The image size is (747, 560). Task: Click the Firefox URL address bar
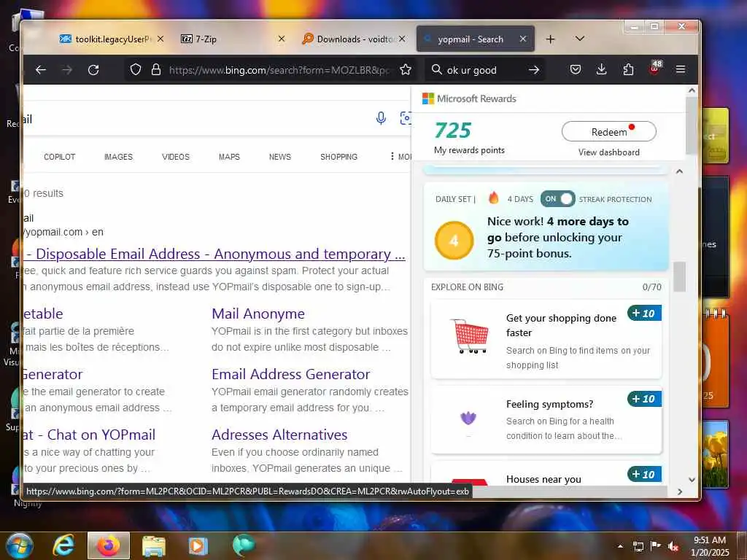point(279,70)
